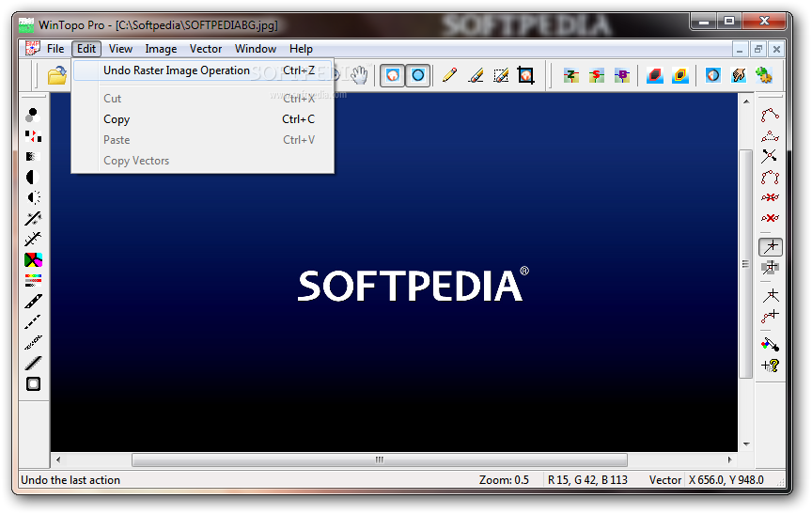Minimize the inner document window
The height and width of the screenshot is (514, 812).
pyautogui.click(x=740, y=49)
